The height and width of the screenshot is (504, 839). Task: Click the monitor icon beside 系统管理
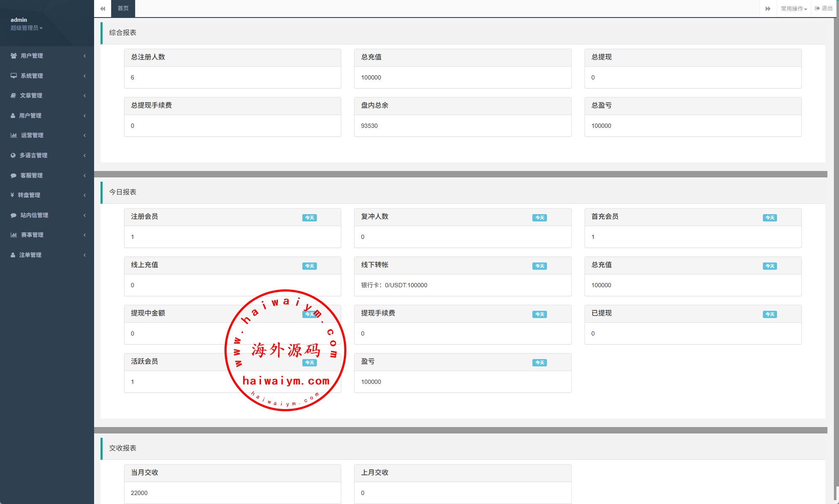tap(14, 76)
